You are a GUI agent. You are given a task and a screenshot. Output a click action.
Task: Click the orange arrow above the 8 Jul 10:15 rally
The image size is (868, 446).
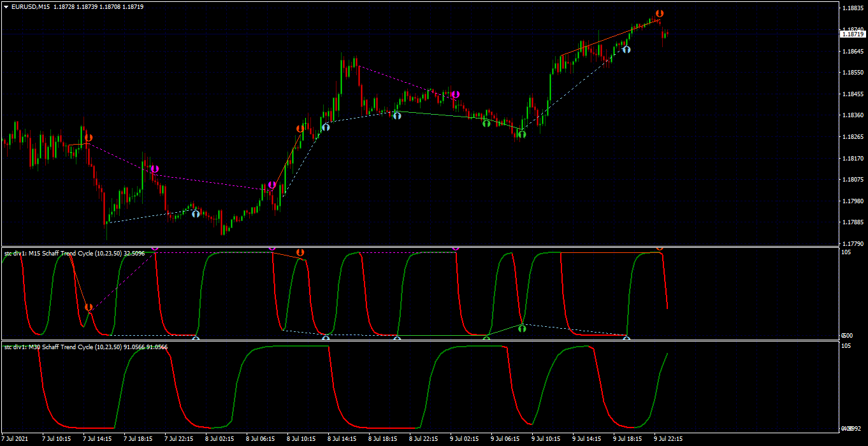coord(300,129)
